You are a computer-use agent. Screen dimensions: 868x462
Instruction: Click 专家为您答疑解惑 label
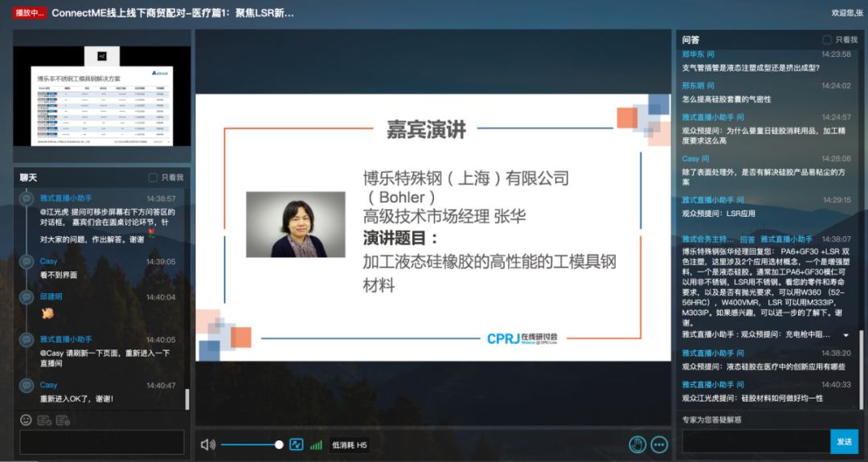(x=711, y=420)
